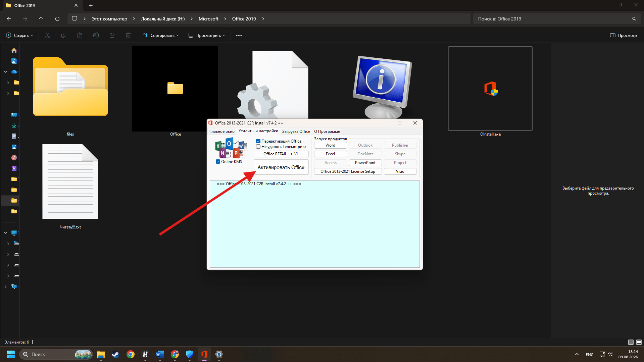644x362 pixels.
Task: Open See more options ellipsis in toolbar
Action: point(239,35)
